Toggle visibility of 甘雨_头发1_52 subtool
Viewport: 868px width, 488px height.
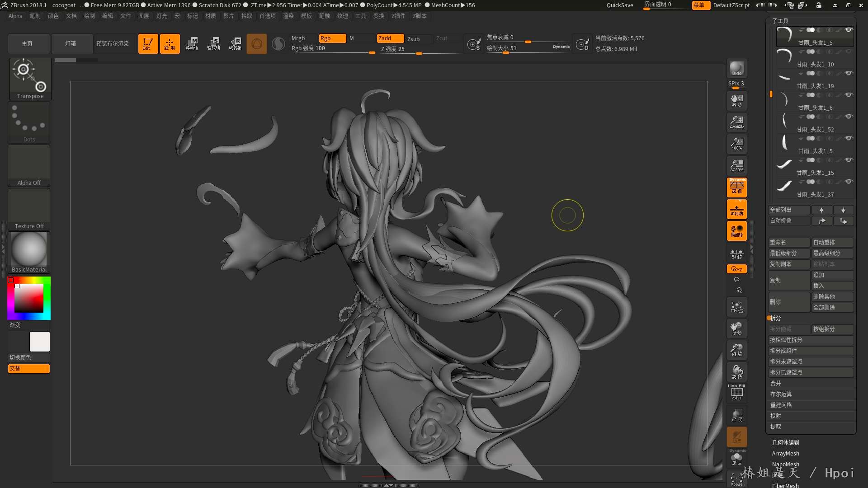point(849,117)
